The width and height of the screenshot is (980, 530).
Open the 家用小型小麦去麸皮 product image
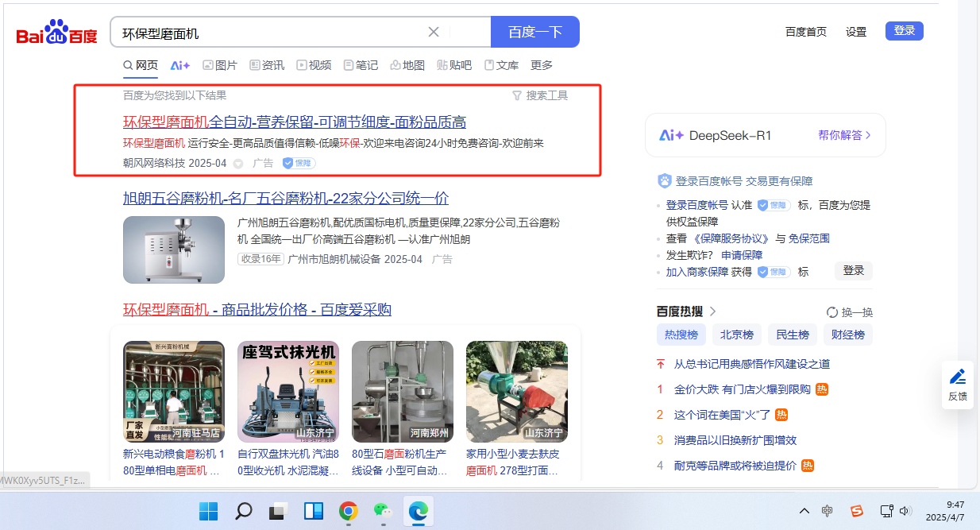pyautogui.click(x=517, y=391)
